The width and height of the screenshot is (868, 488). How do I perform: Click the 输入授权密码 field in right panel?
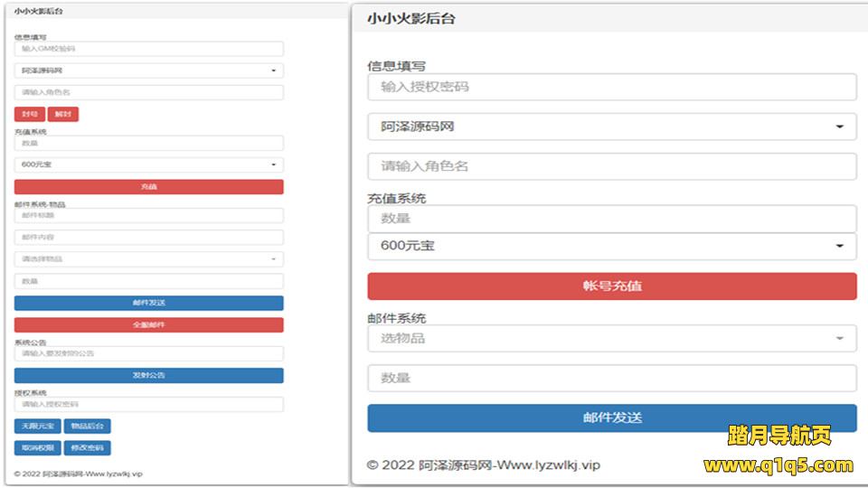tap(611, 87)
